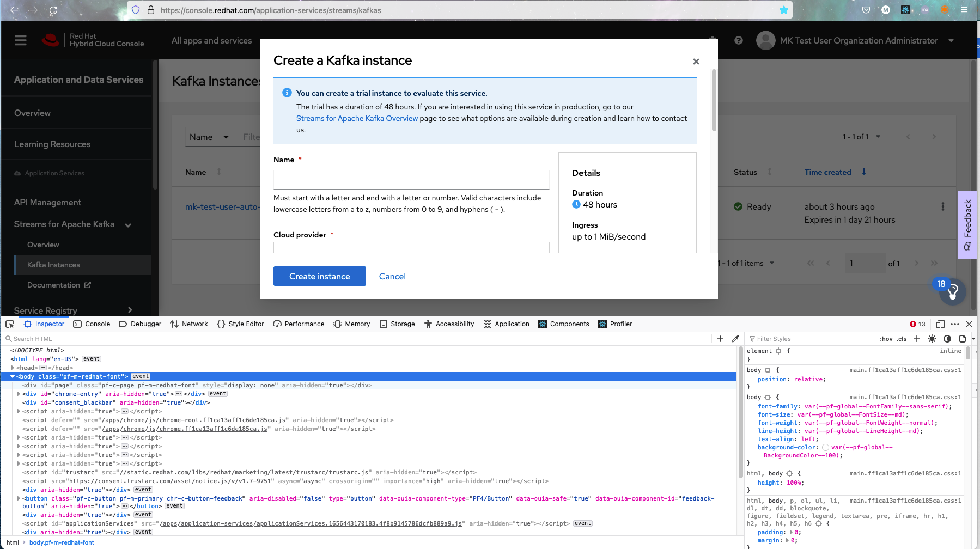Viewport: 980px width, 549px height.
Task: Click the site security padlock icon
Action: [151, 10]
